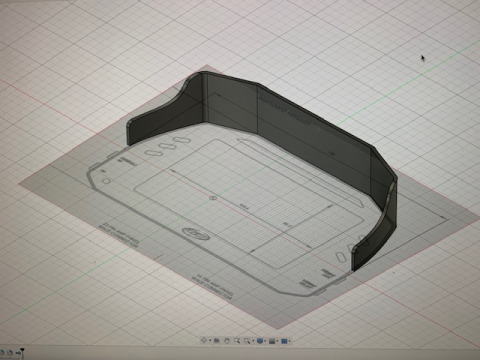480x360 pixels.
Task: Expand the Viewports dropdown arrow
Action: tap(289, 341)
